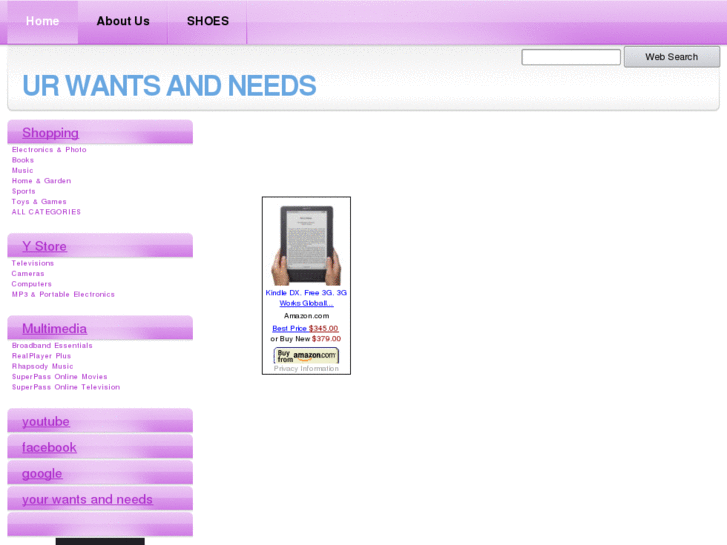Open the Home navigation tab
The image size is (727, 545).
[42, 21]
